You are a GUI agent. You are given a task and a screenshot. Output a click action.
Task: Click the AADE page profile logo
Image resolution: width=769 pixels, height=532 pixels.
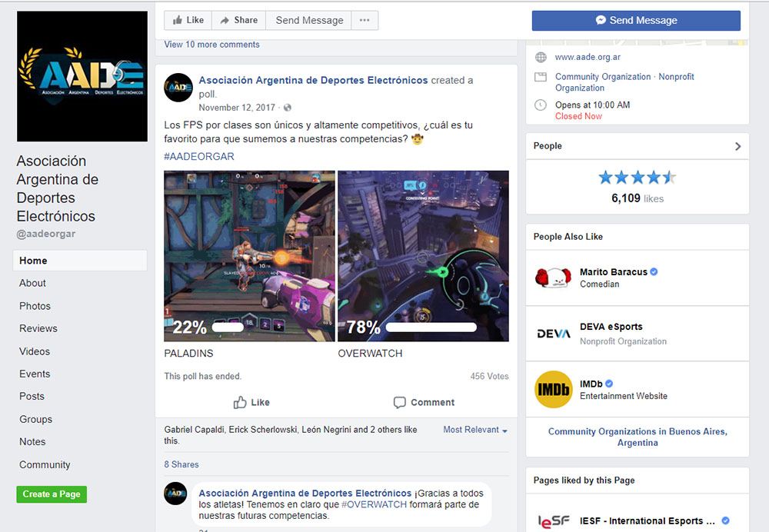tap(82, 76)
